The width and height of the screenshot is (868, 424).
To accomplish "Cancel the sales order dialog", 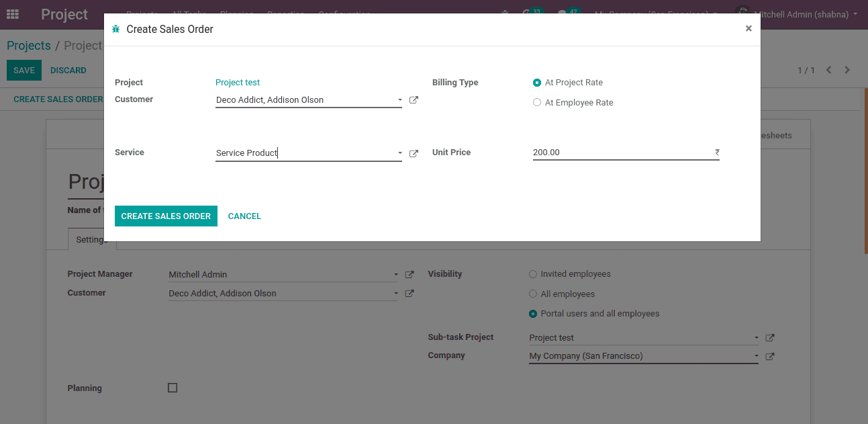I will tap(244, 216).
